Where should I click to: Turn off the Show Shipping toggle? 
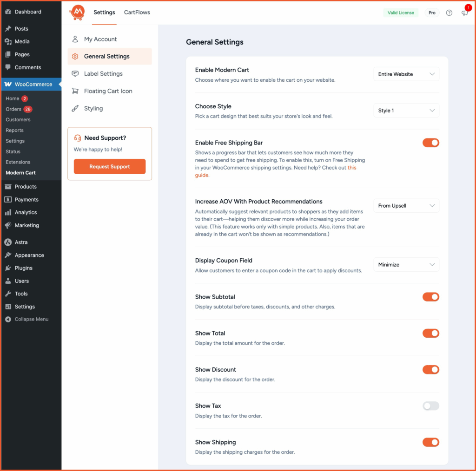431,442
